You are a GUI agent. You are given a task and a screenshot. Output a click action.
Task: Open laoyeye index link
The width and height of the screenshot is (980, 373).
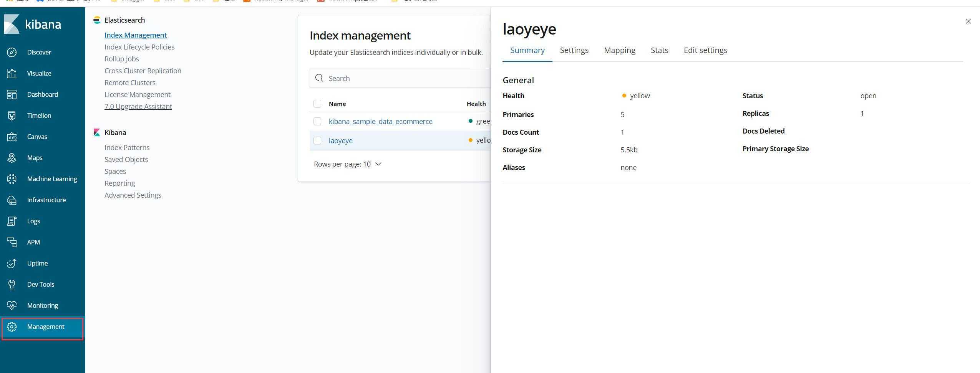click(341, 140)
